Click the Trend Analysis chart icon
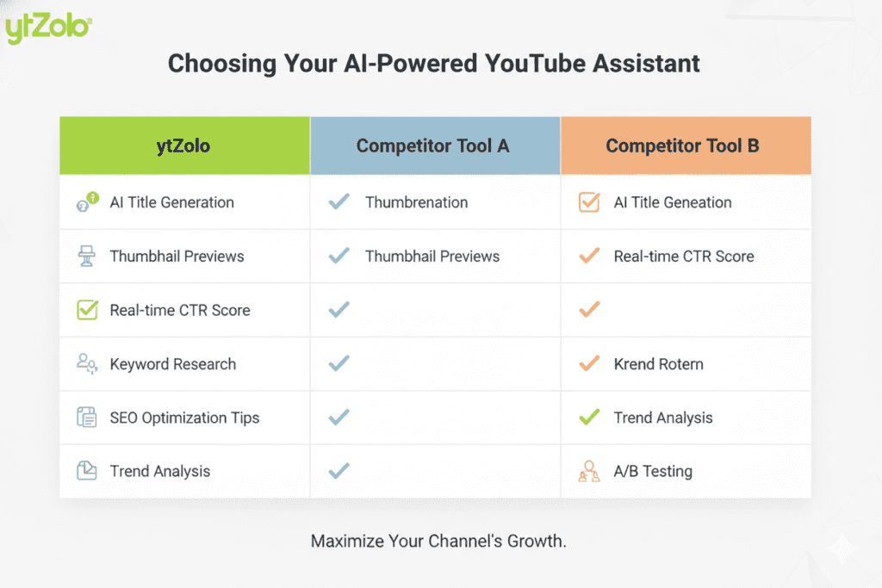Viewport: 882px width, 588px height. [87, 471]
